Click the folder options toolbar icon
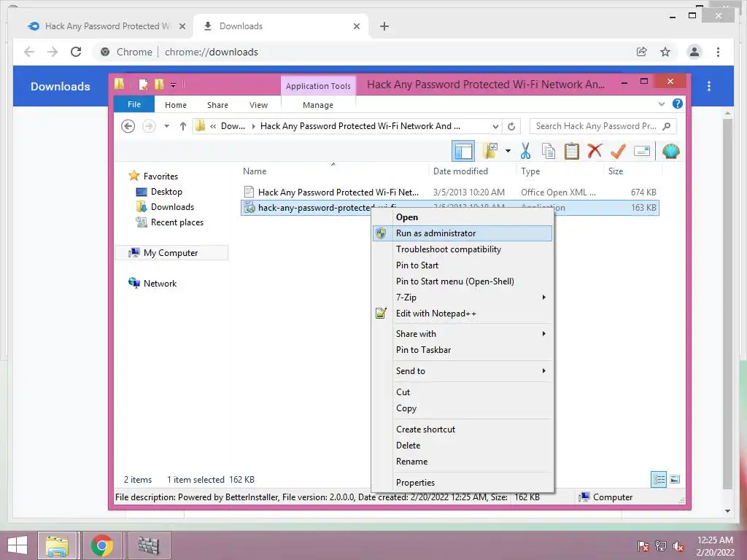The width and height of the screenshot is (747, 560). [490, 152]
